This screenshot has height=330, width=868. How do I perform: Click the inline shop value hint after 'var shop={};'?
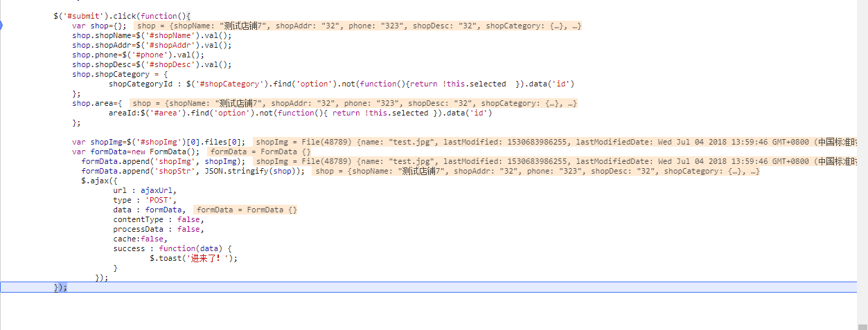point(358,26)
